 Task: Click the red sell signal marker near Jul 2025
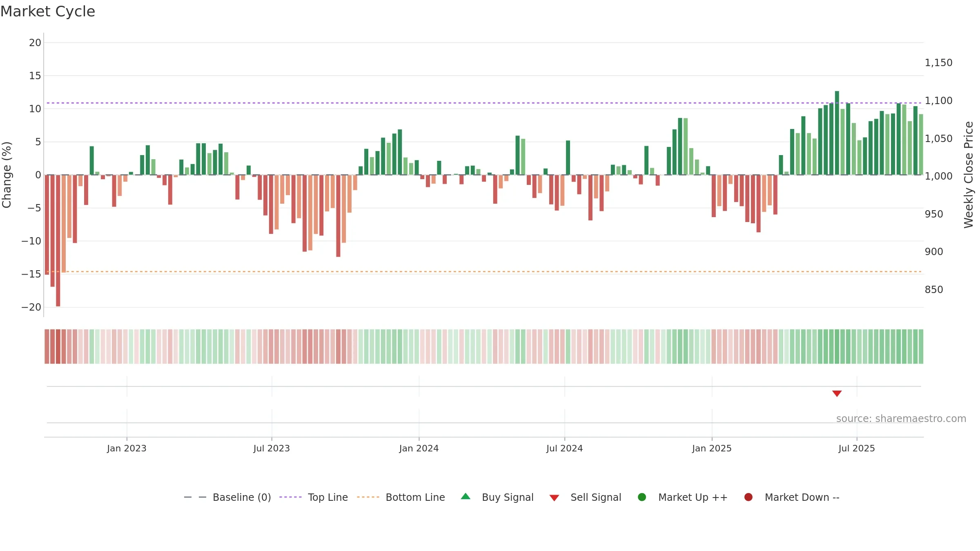[x=837, y=393]
